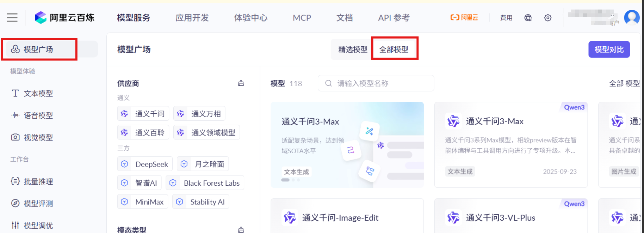
Task: Click the 通义万相 logo icon
Action: (180, 114)
